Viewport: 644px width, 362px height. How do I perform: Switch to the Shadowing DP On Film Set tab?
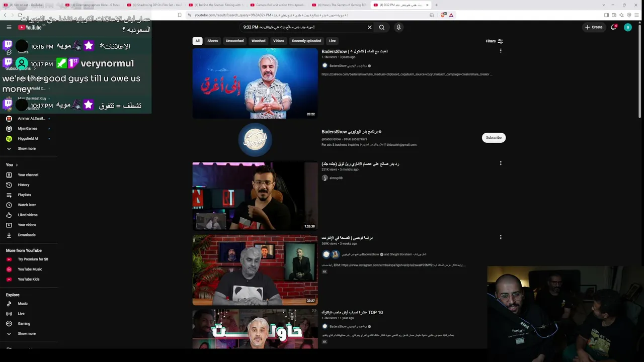click(x=155, y=5)
